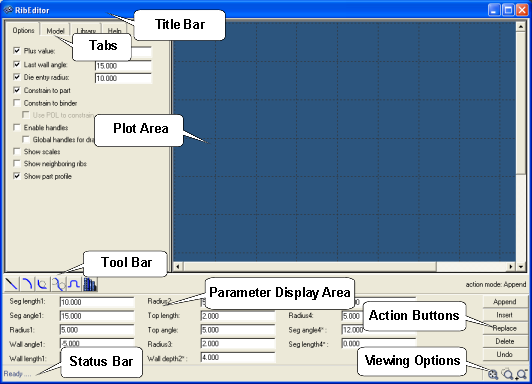532x384 pixels.
Task: Click the horizontal scrollbar thumb under plot
Action: tap(309, 267)
